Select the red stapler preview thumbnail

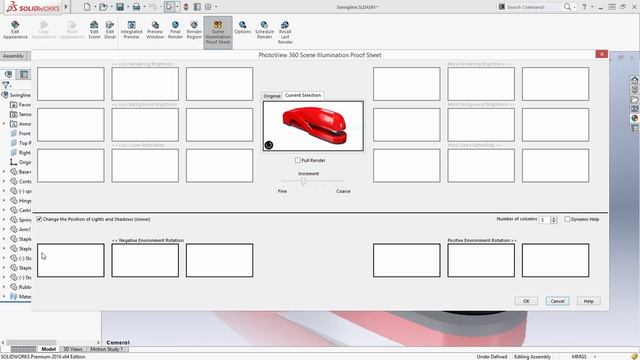313,126
